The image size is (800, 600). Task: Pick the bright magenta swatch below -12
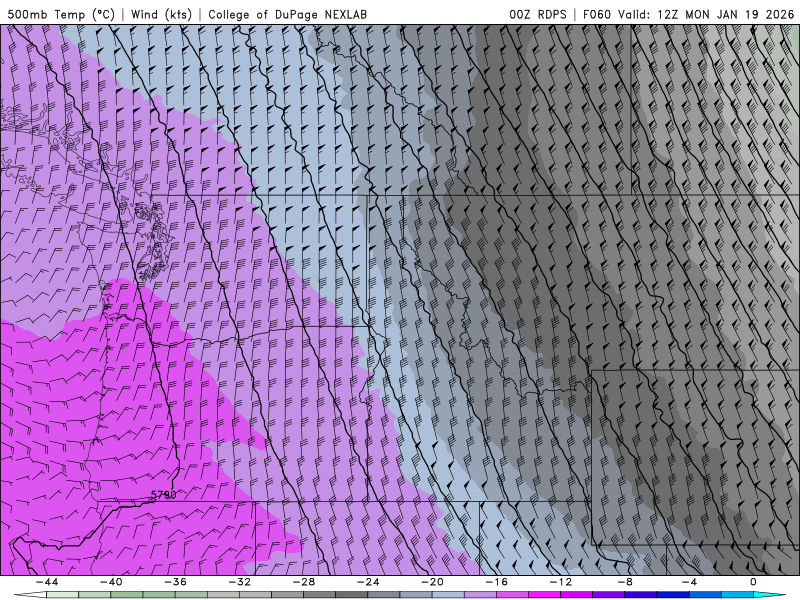point(545,595)
